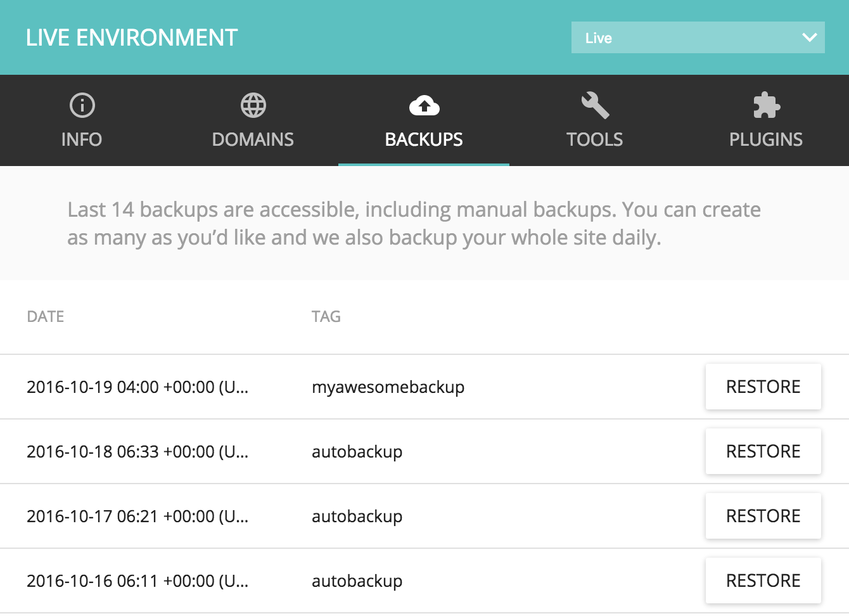The width and height of the screenshot is (849, 616).
Task: Restore the 2016-10-17 backup
Action: 763,516
